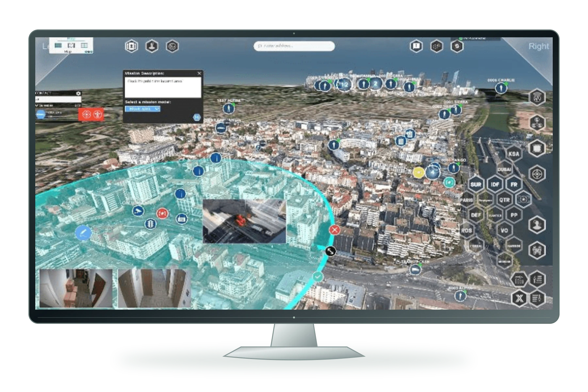Click the crossed-out hexagon icon next to joystick
This screenshot has height=392, width=588.
172,46
